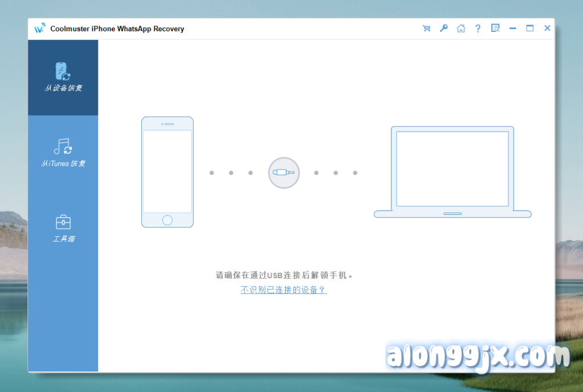Open the 工具箱 toolbox tab
583x392 pixels.
tap(63, 228)
